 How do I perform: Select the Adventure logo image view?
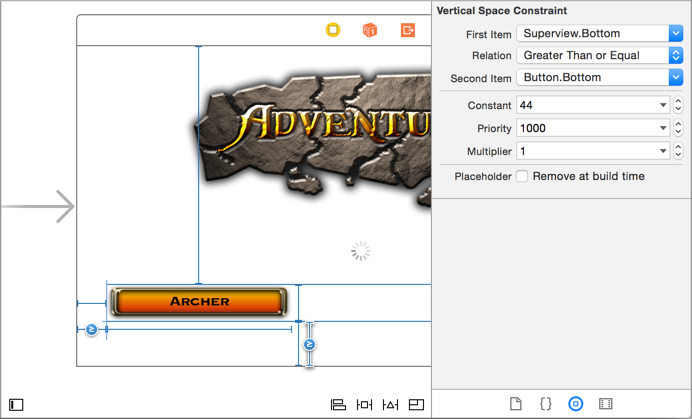tap(312, 139)
